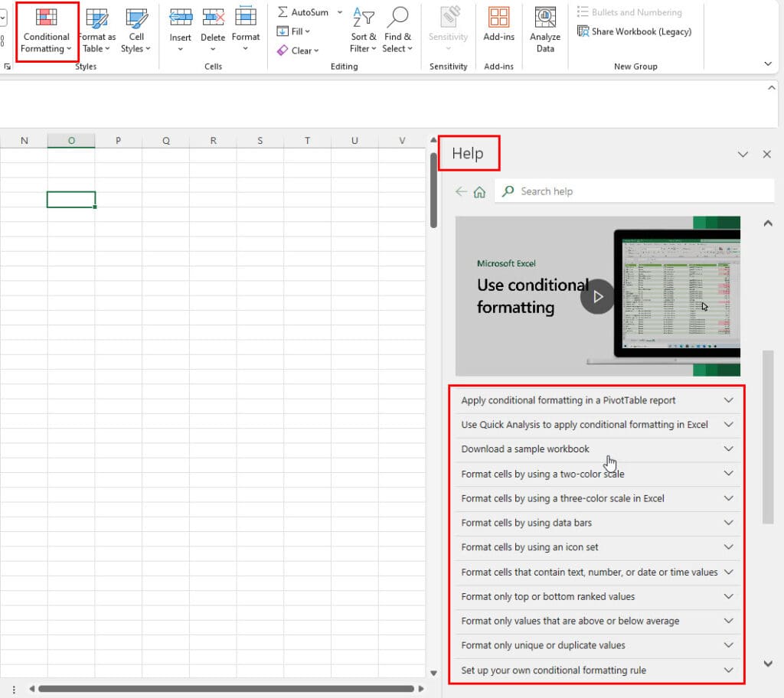The width and height of the screenshot is (784, 698).
Task: Click the Help pane home icon
Action: point(479,192)
